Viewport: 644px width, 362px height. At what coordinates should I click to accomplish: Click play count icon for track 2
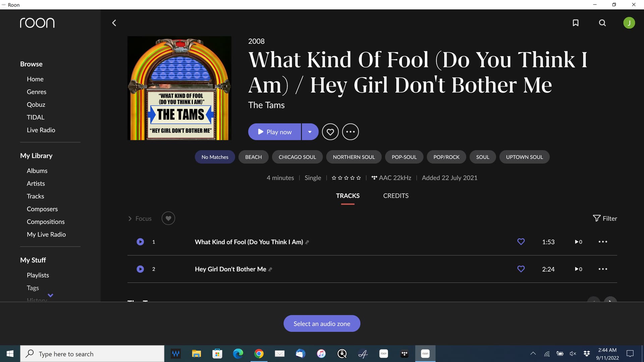pyautogui.click(x=578, y=269)
